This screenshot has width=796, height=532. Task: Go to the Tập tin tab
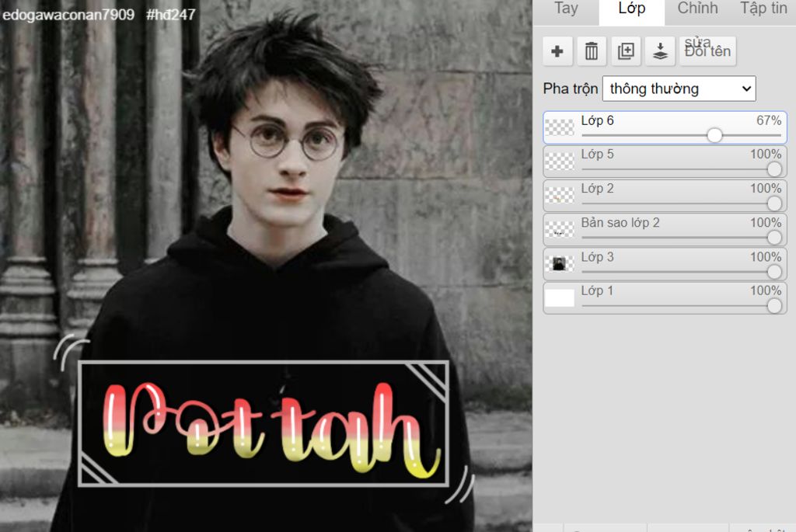[763, 9]
